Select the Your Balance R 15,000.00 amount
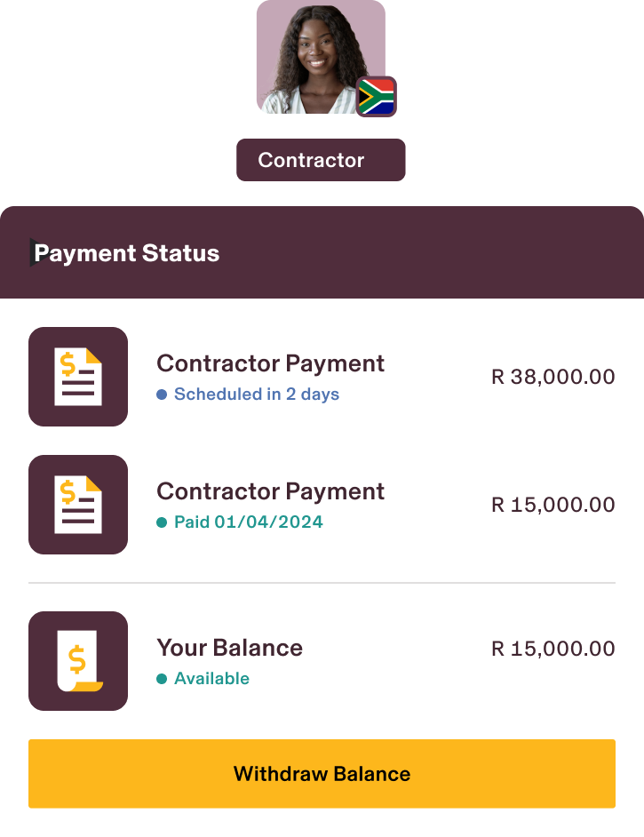Screen dimensions: 644x837 (553, 649)
